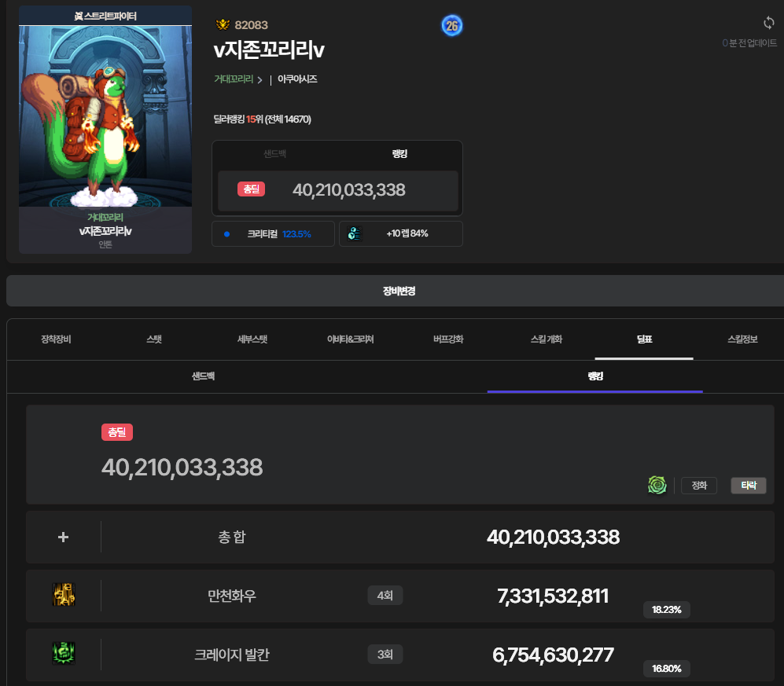Image resolution: width=784 pixels, height=686 pixels.
Task: Click the 18.23% damage share badge
Action: pos(666,610)
